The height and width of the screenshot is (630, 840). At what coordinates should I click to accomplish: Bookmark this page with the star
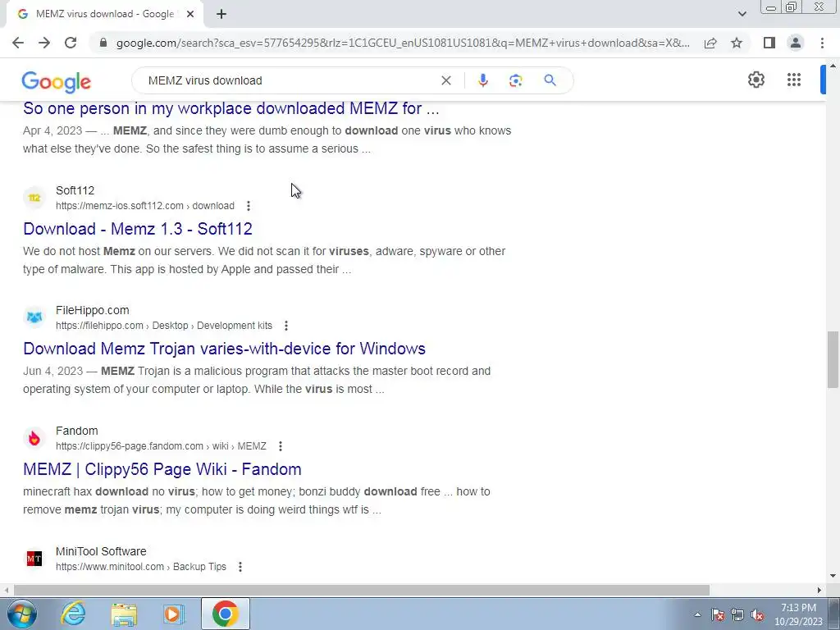[x=737, y=43]
